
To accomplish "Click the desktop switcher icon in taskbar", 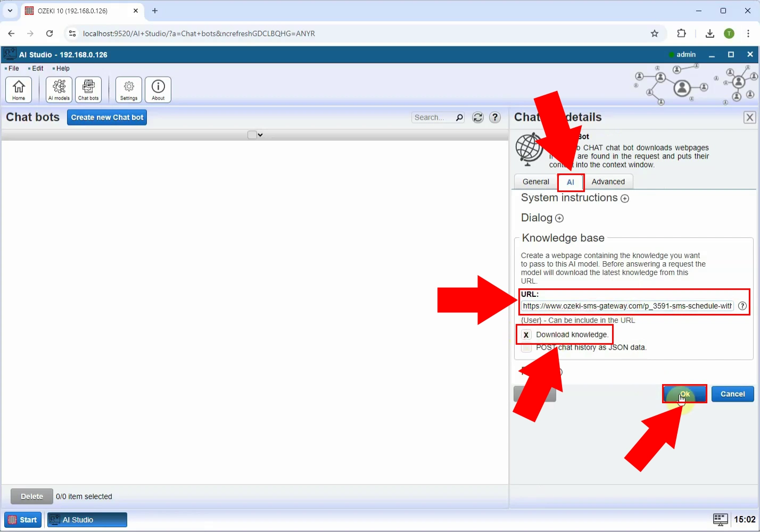I will point(721,519).
